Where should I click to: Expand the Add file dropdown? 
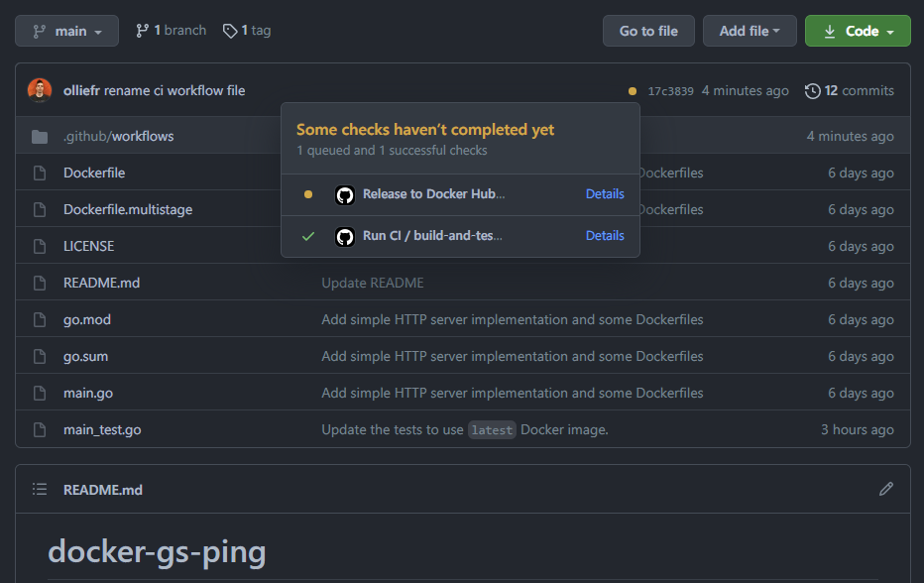[750, 30]
